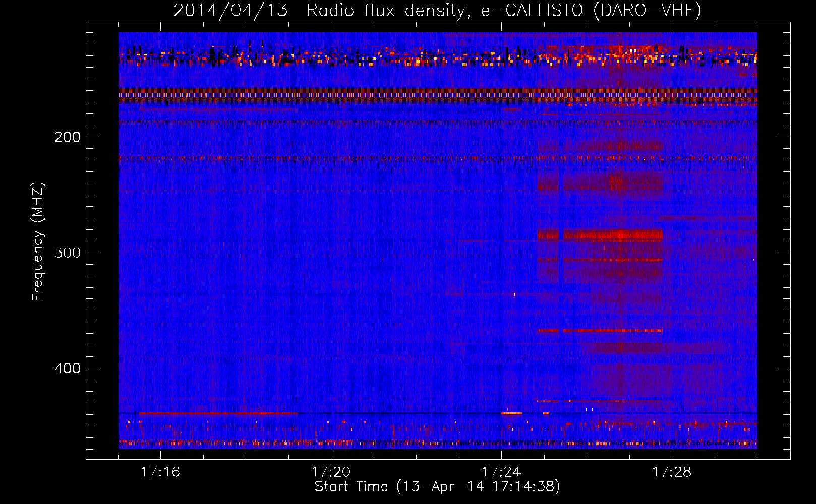Click the 17:28 time tick label
The height and width of the screenshot is (504, 816).
point(672,472)
